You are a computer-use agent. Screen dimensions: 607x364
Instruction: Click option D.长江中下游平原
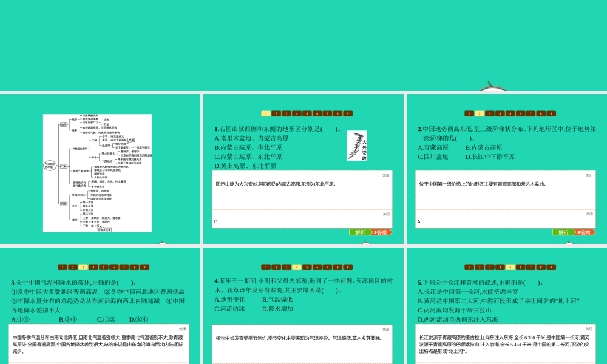click(490, 157)
